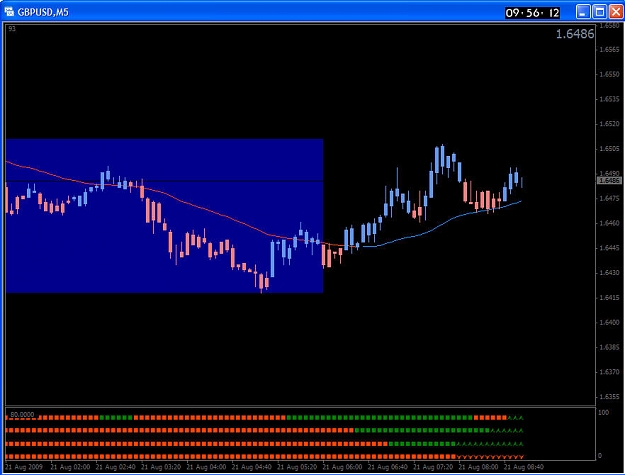Click the large 1.6486 price label
Image resolution: width=625 pixels, height=475 pixels.
click(575, 34)
